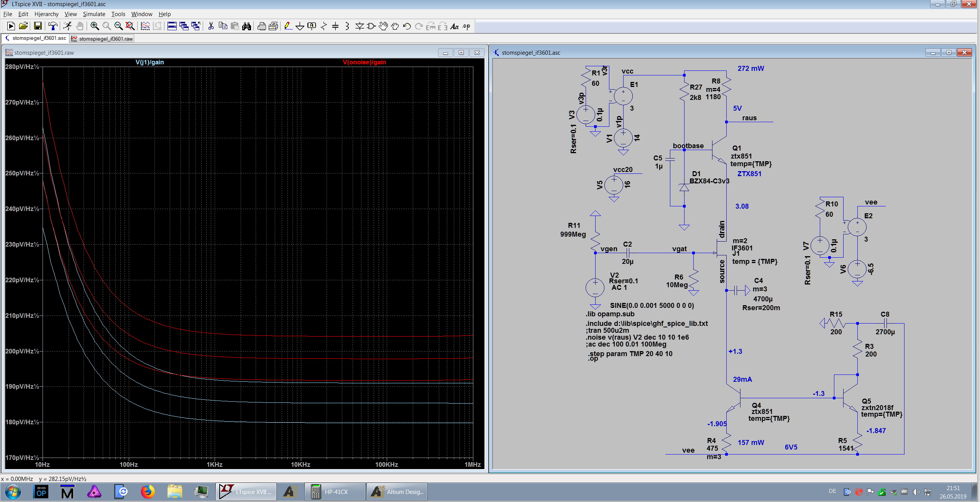Open Find with binoculars icon

click(247, 26)
